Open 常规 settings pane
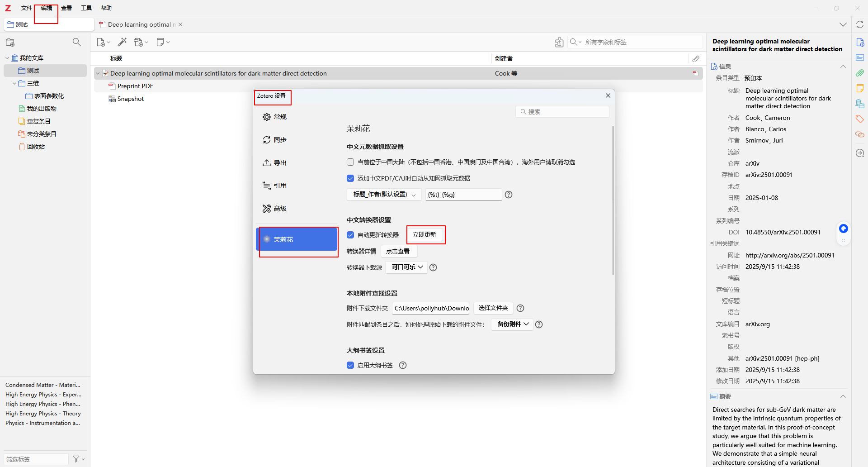This screenshot has height=467, width=868. [297, 117]
